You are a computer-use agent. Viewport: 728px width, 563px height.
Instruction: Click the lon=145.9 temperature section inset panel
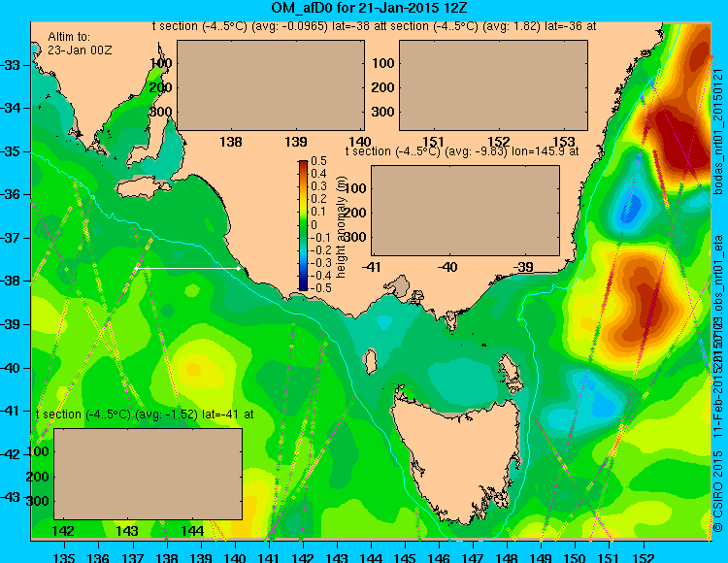click(465, 211)
